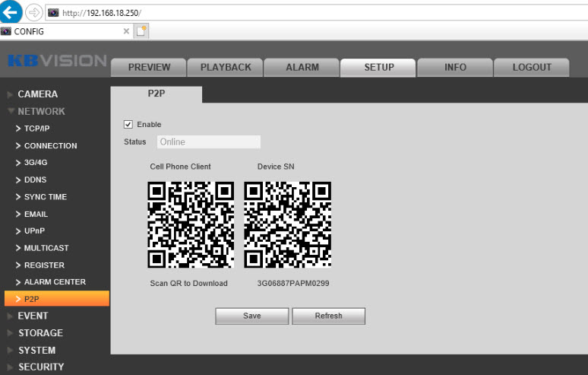Image resolution: width=588 pixels, height=375 pixels.
Task: Click the Status field showing Online
Action: (208, 141)
